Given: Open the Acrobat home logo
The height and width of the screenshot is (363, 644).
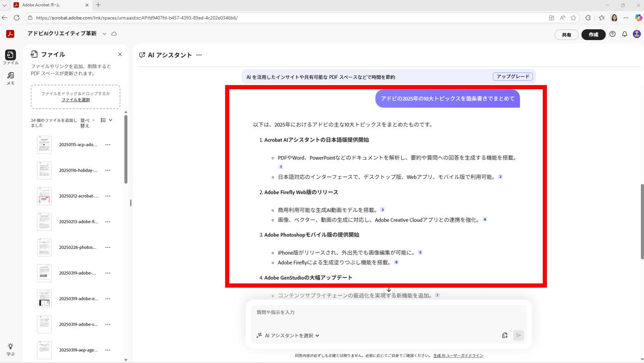Looking at the screenshot, I should 10,34.
